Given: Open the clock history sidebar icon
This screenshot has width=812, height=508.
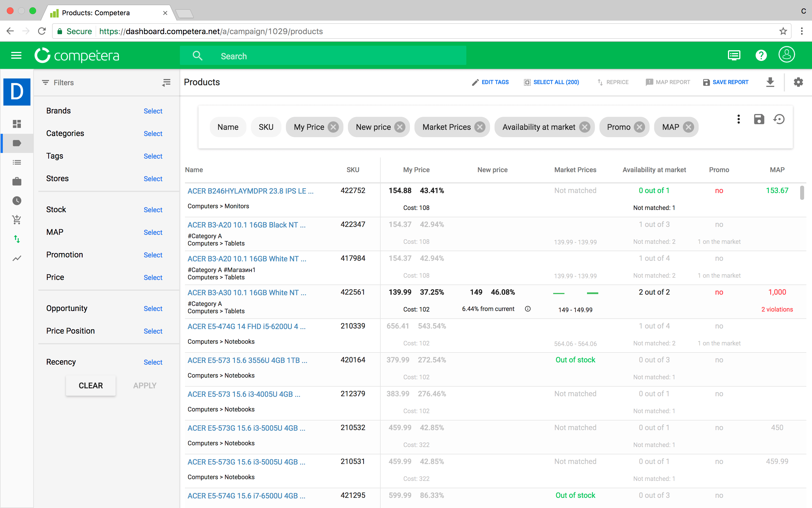Looking at the screenshot, I should click(17, 201).
